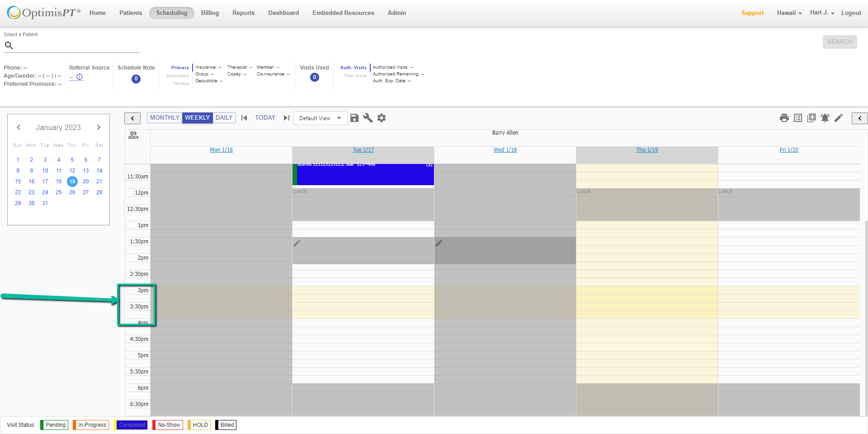Open the notifications bell icon
Viewport: 868px width, 434px height.
click(825, 118)
